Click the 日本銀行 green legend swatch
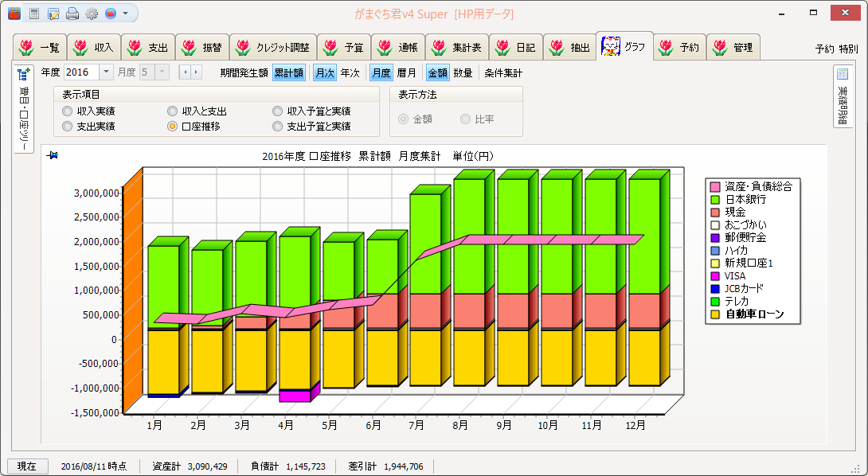 point(714,199)
